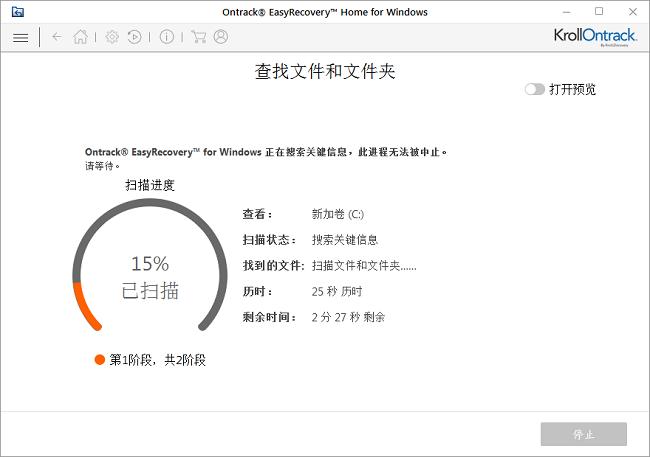Click the 打开预览 label text
Viewport: 650px width, 457px height.
572,89
